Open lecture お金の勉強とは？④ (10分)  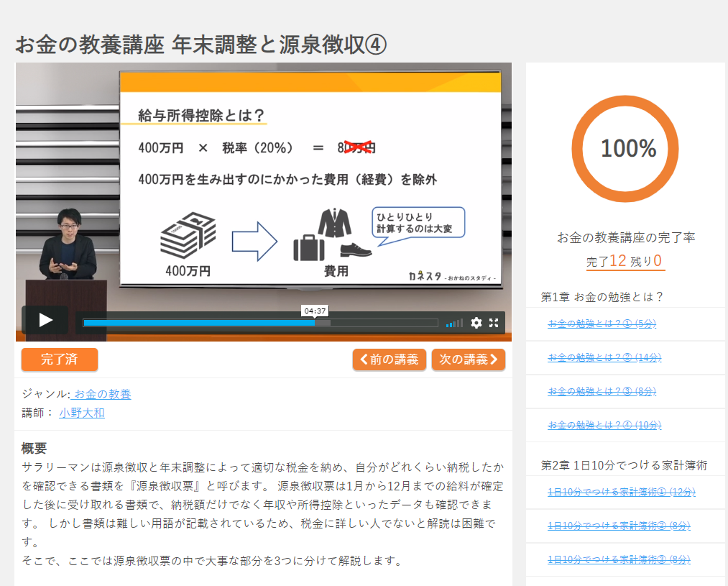tap(604, 425)
